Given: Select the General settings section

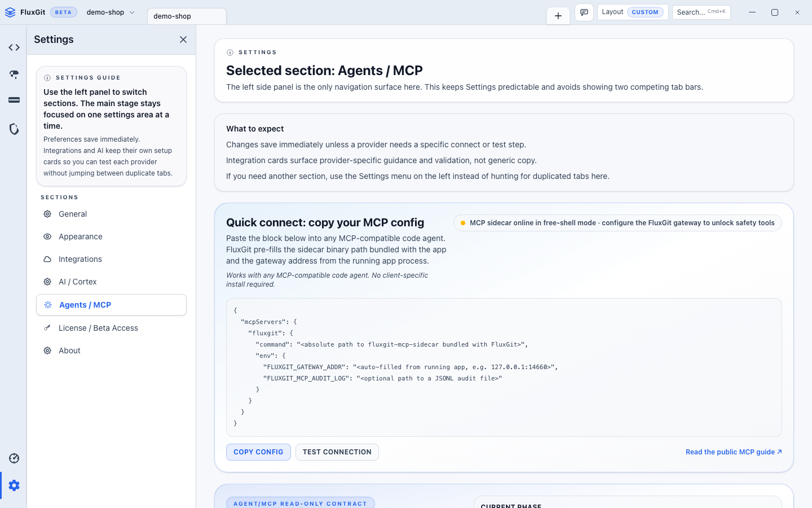Looking at the screenshot, I should [111, 214].
